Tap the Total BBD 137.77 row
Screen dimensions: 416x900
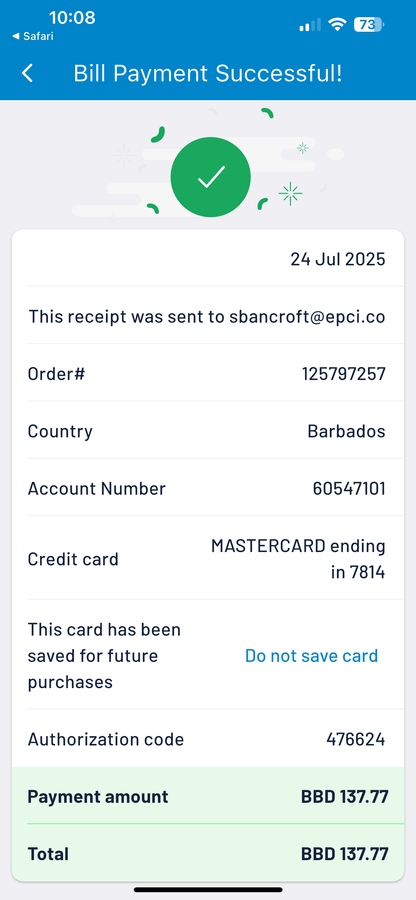click(x=208, y=854)
